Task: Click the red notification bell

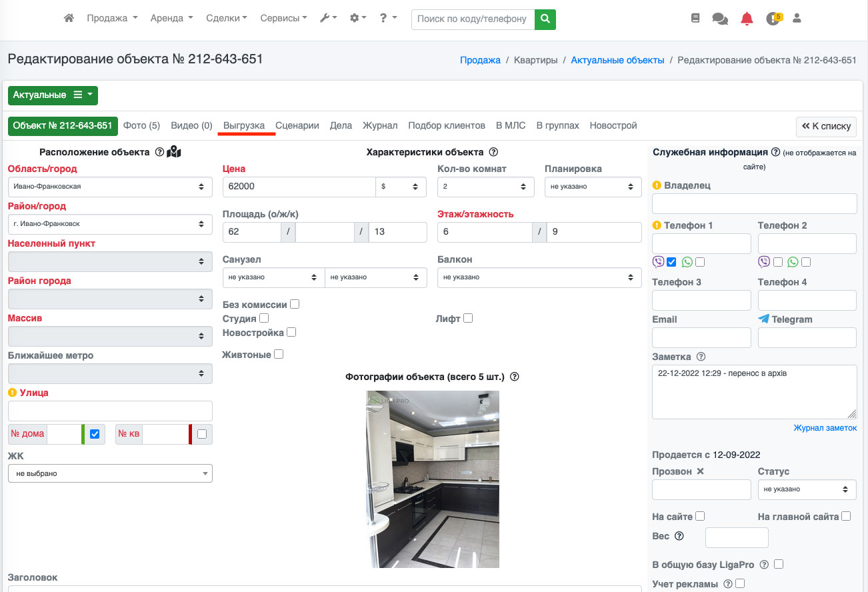Action: (747, 19)
